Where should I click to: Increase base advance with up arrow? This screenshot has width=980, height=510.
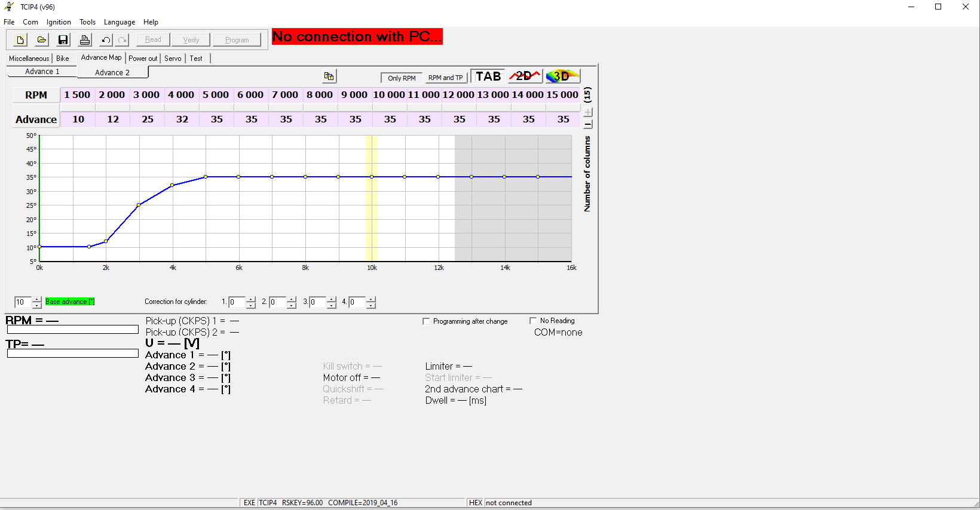click(37, 299)
